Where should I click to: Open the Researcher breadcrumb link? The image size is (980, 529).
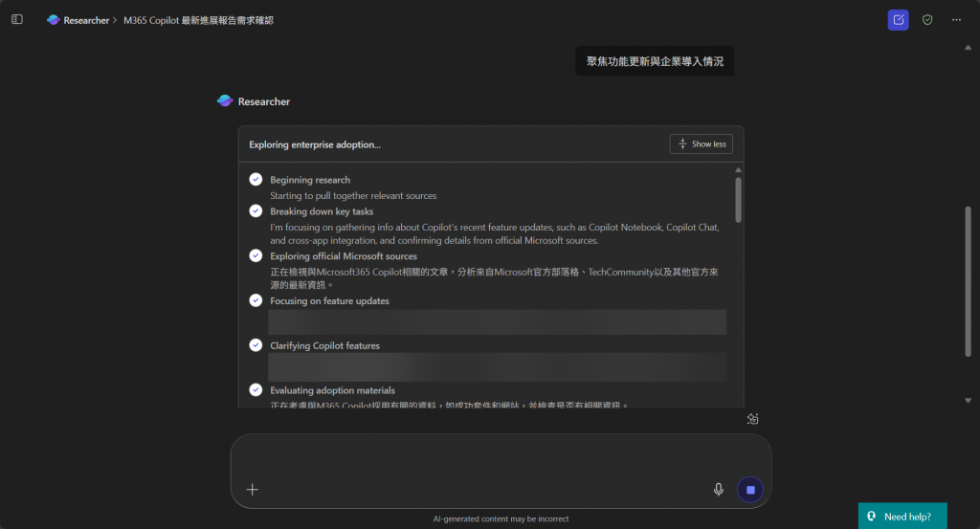click(86, 20)
